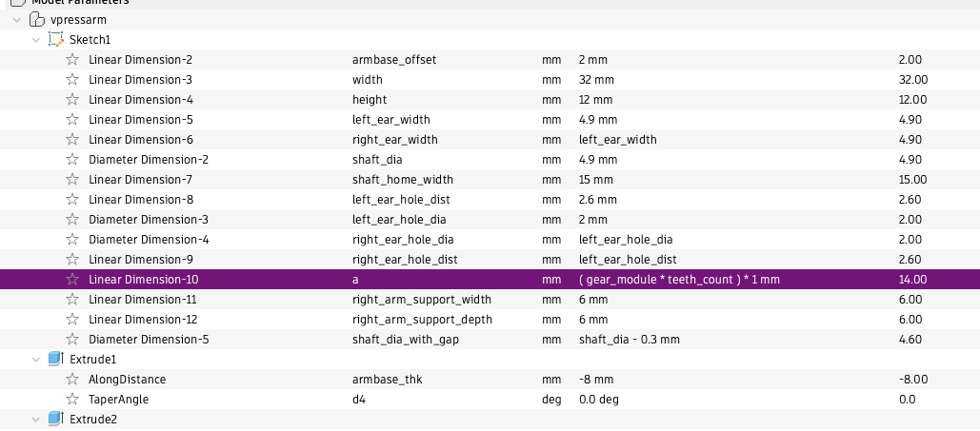Image resolution: width=980 pixels, height=431 pixels.
Task: Edit the width expression 32 mm
Action: 596,80
